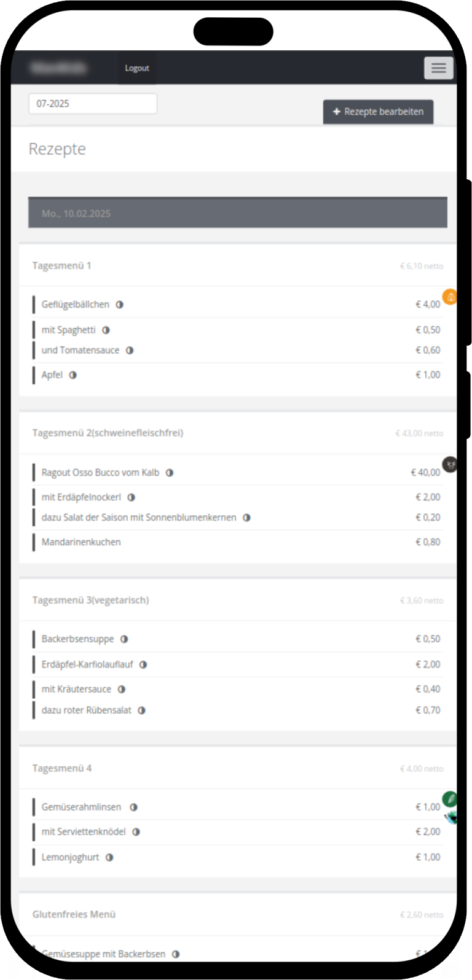Open info for Gemüsesuppe mit Backerbsen
Viewport: 472px width, 980px height.
pyautogui.click(x=175, y=954)
